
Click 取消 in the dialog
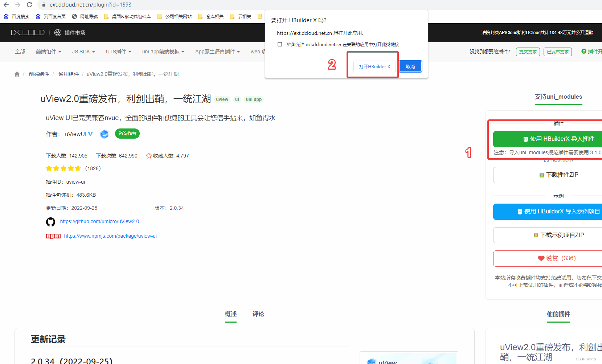(410, 66)
